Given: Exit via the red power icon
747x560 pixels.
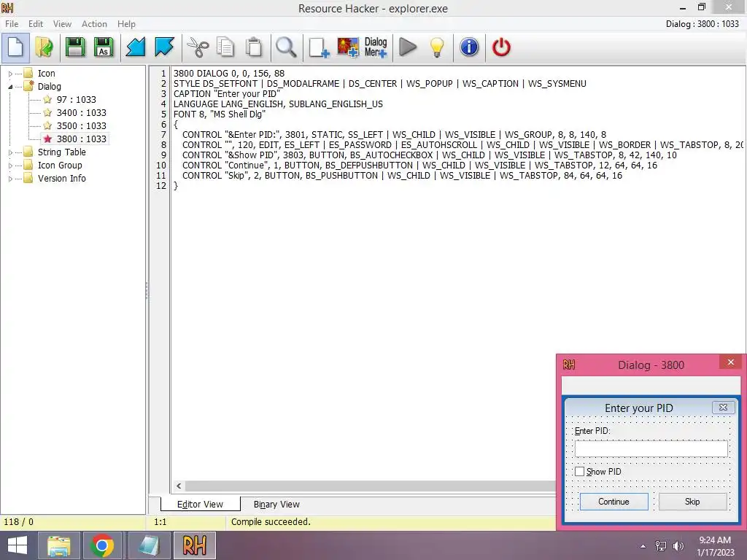Looking at the screenshot, I should [x=501, y=47].
